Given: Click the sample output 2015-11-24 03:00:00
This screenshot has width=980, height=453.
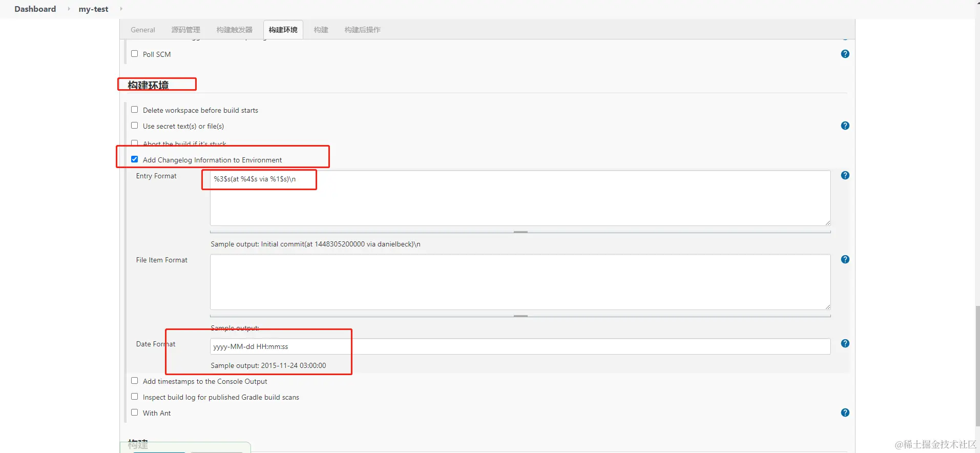Looking at the screenshot, I should [x=268, y=365].
